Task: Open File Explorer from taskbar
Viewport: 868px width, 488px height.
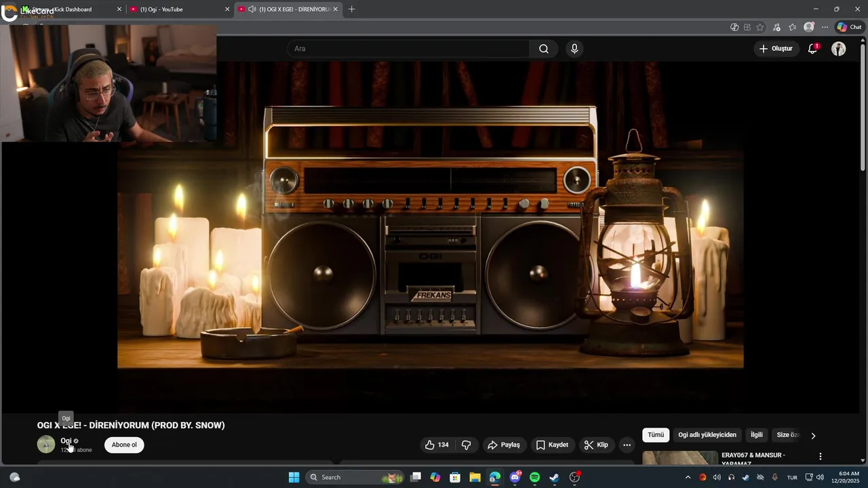Action: click(x=475, y=477)
